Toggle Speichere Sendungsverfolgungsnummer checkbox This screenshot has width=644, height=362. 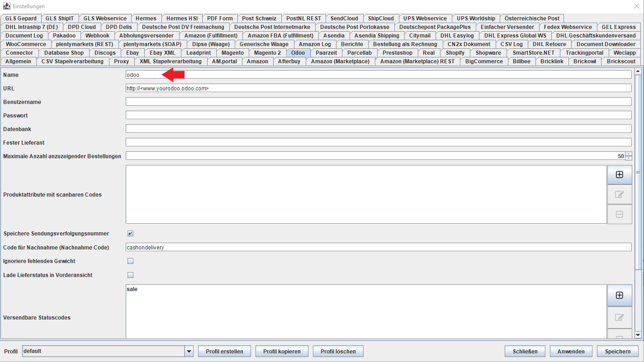(x=130, y=234)
